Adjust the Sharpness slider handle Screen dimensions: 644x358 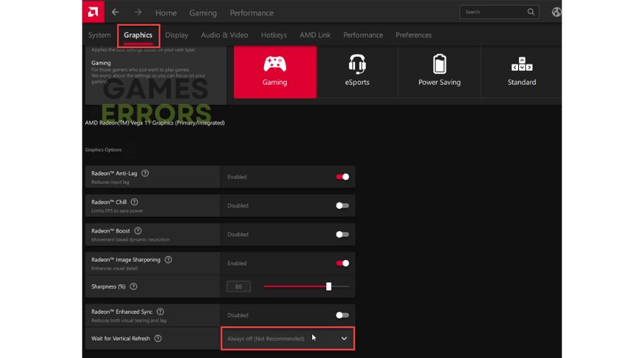[328, 286]
